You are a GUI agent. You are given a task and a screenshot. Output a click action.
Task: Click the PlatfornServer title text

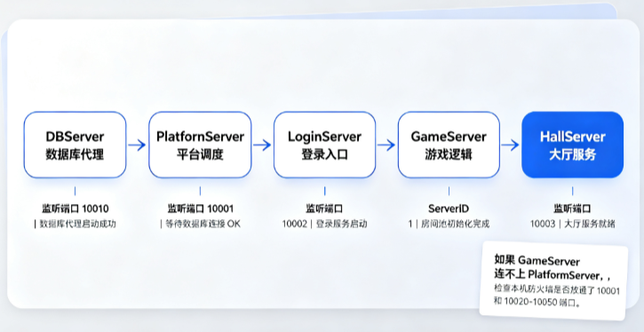[x=200, y=137]
